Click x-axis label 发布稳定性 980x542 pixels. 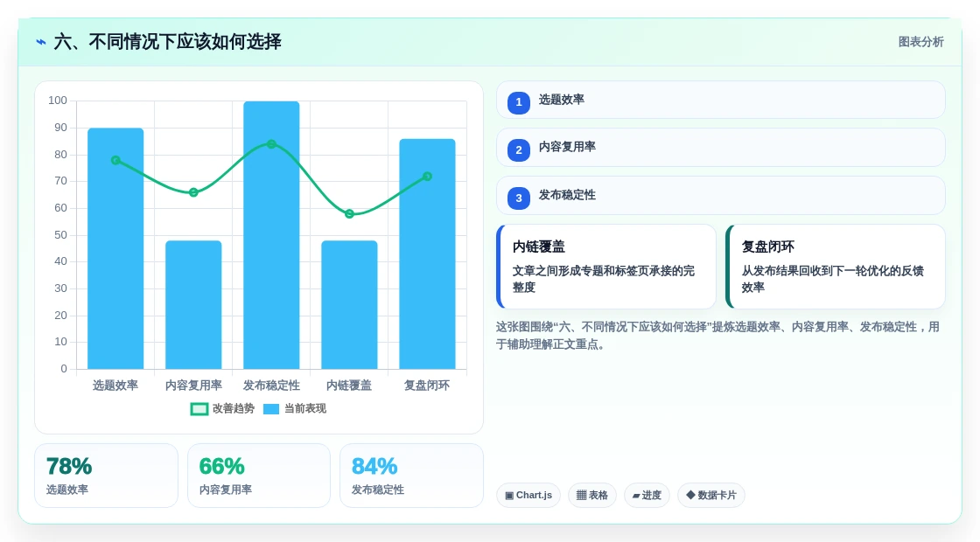(271, 386)
